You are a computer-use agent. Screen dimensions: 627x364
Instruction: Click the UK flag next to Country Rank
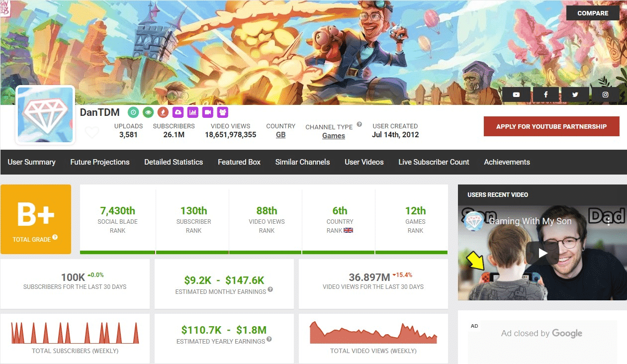[x=348, y=230]
